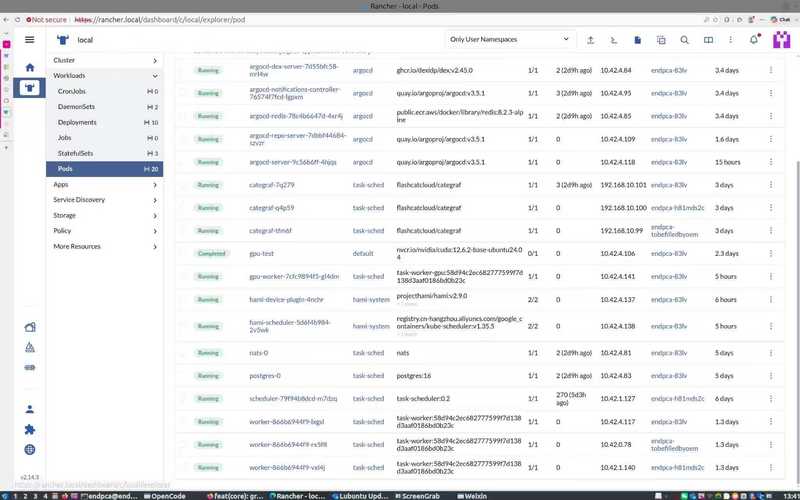Open the hamburger navigation menu
The height and width of the screenshot is (500, 800).
pyautogui.click(x=30, y=40)
